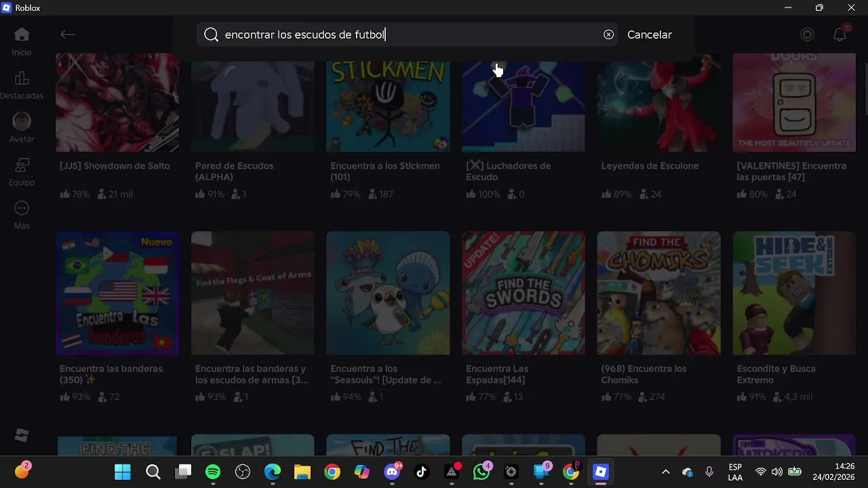Click the title "[JJS] Showdown de Salto"
The width and height of the screenshot is (868, 488).
[x=115, y=166]
